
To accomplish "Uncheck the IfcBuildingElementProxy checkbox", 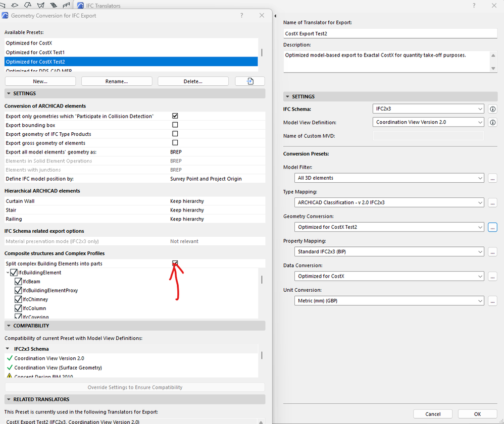I will [18, 291].
